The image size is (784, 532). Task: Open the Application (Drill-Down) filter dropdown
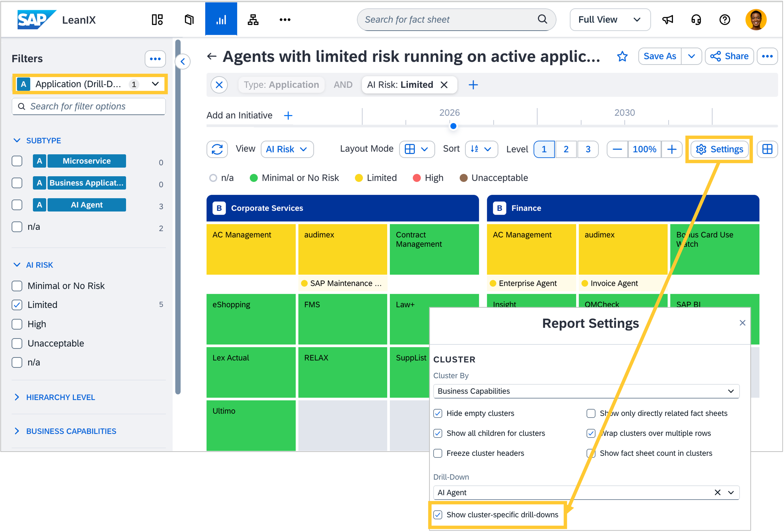point(90,84)
